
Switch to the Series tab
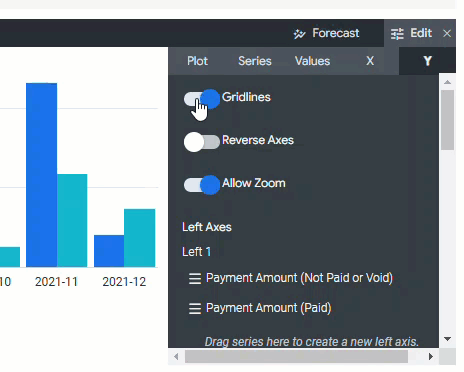tap(255, 61)
